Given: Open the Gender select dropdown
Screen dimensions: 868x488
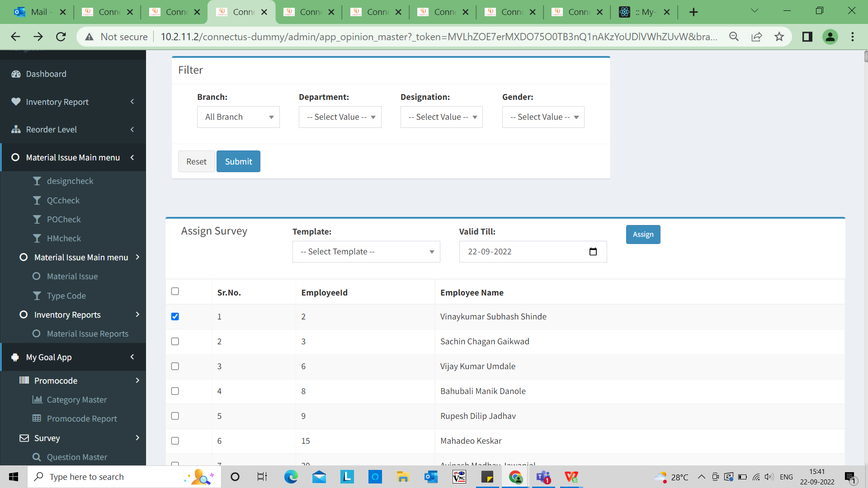Looking at the screenshot, I should pos(543,117).
